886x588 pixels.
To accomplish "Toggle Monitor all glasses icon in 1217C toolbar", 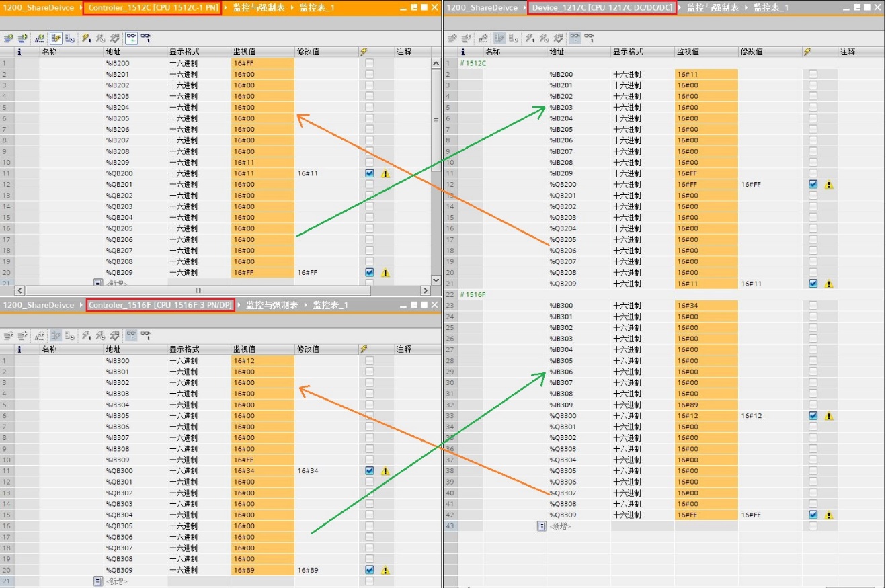I will [x=575, y=38].
